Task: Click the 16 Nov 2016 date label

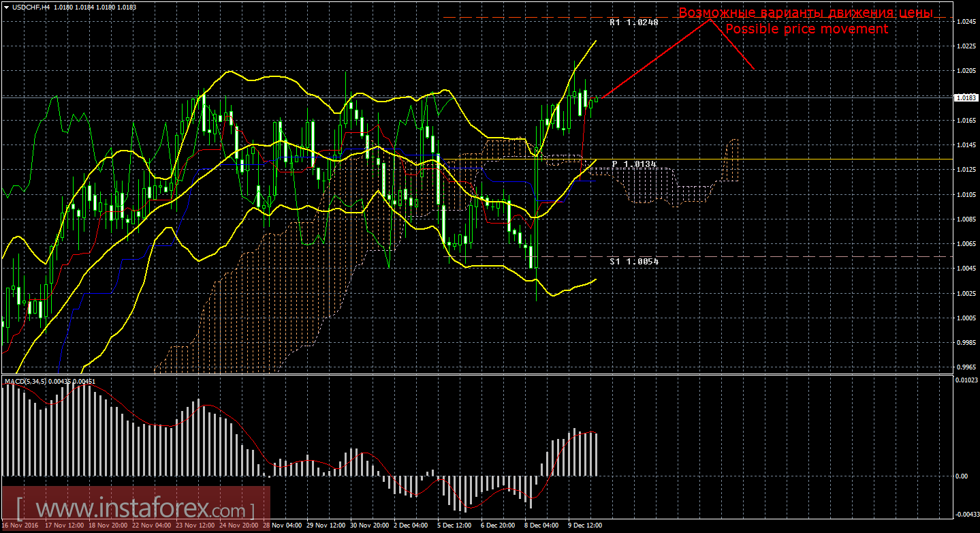Action: (20, 526)
